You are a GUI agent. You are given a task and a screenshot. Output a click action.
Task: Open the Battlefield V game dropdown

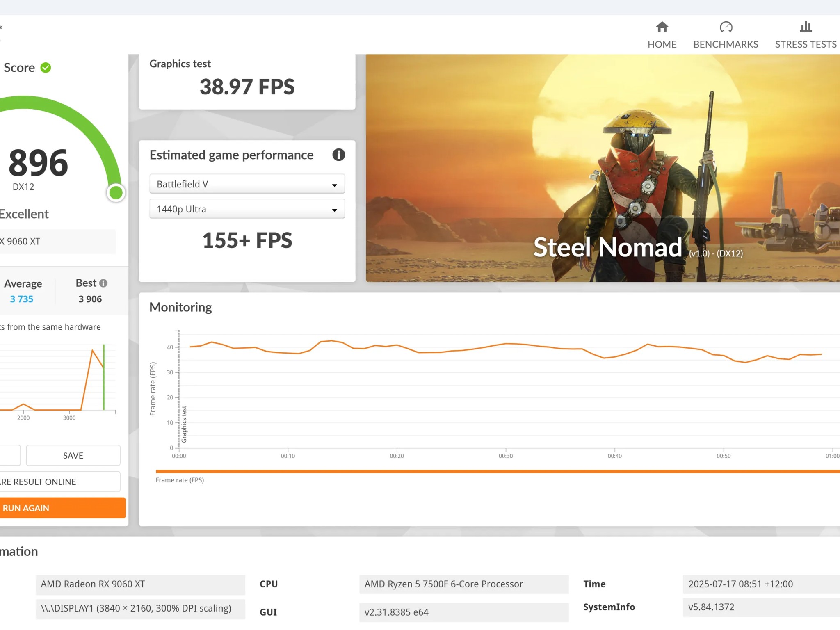click(x=247, y=184)
